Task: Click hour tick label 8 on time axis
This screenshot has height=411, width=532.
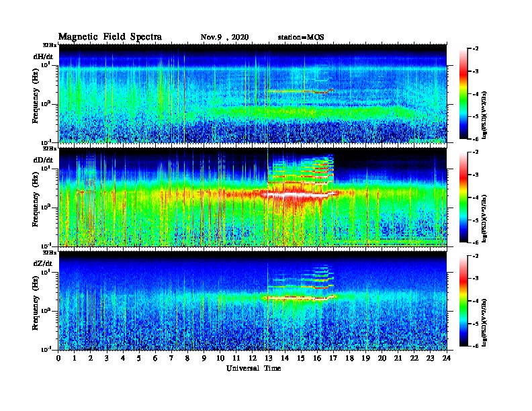Action: pos(187,358)
